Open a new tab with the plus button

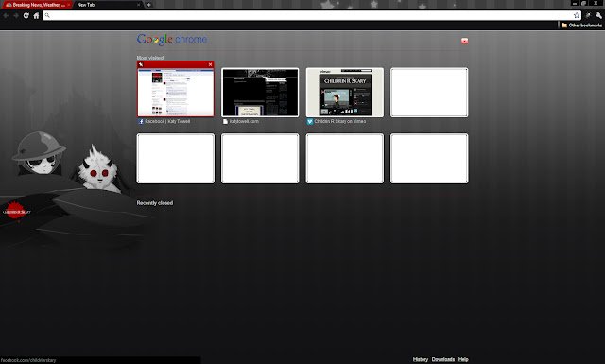click(x=149, y=5)
